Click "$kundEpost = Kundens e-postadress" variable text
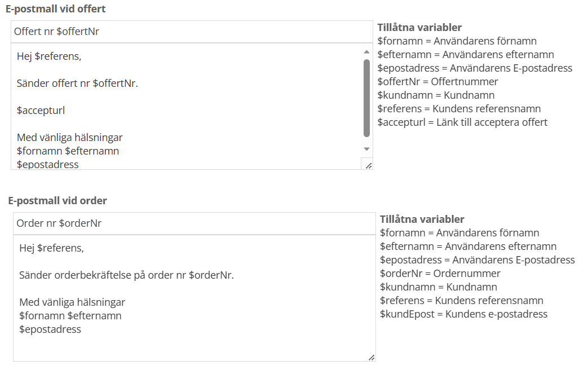588x365 pixels. (x=463, y=314)
